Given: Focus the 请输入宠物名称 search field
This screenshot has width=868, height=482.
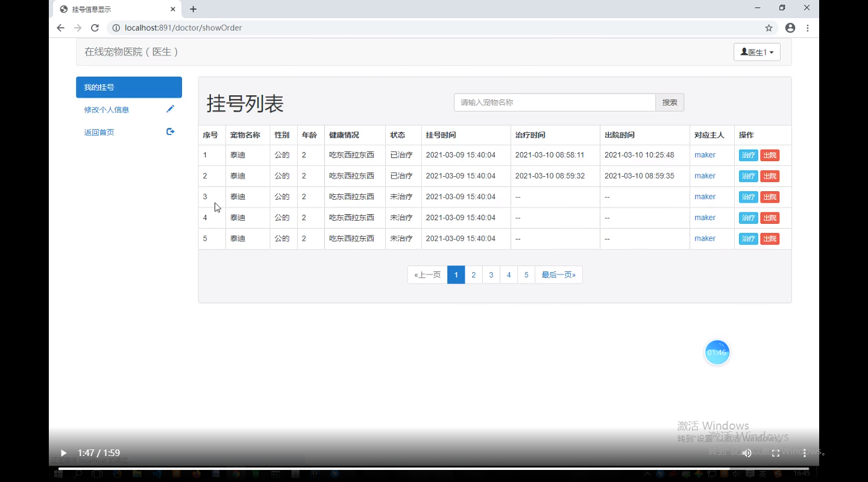Looking at the screenshot, I should point(555,103).
